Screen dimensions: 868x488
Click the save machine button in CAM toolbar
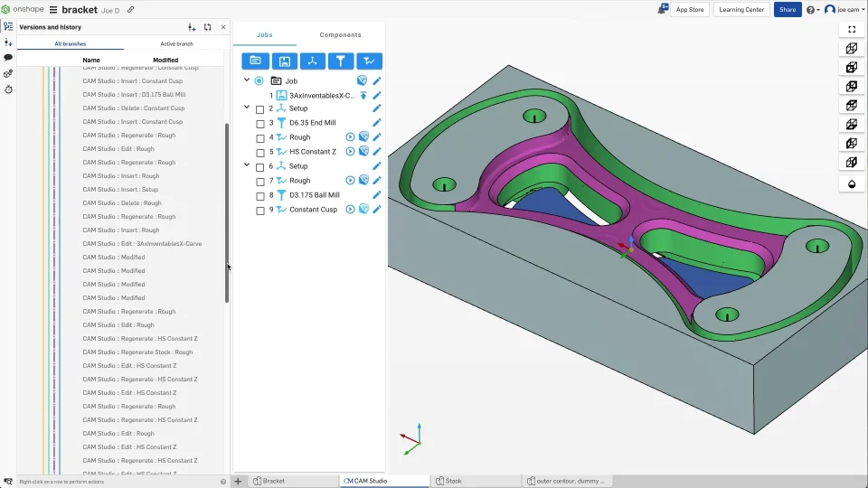click(x=284, y=61)
